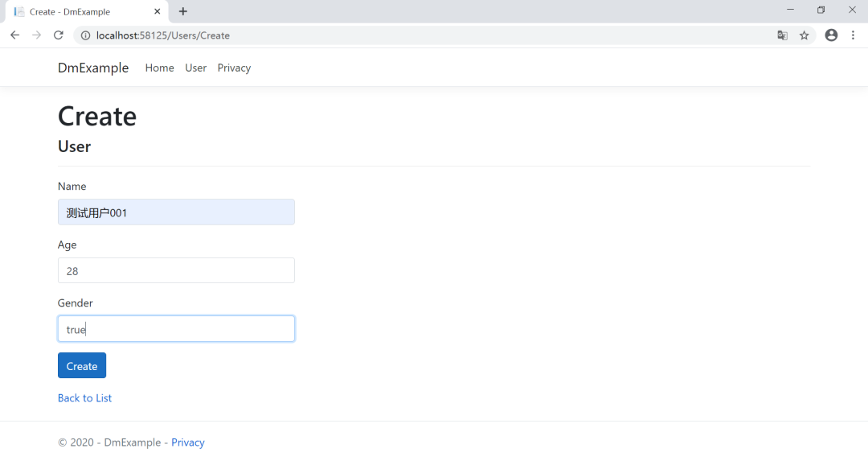Open the Chrome three-dot menu

click(853, 35)
